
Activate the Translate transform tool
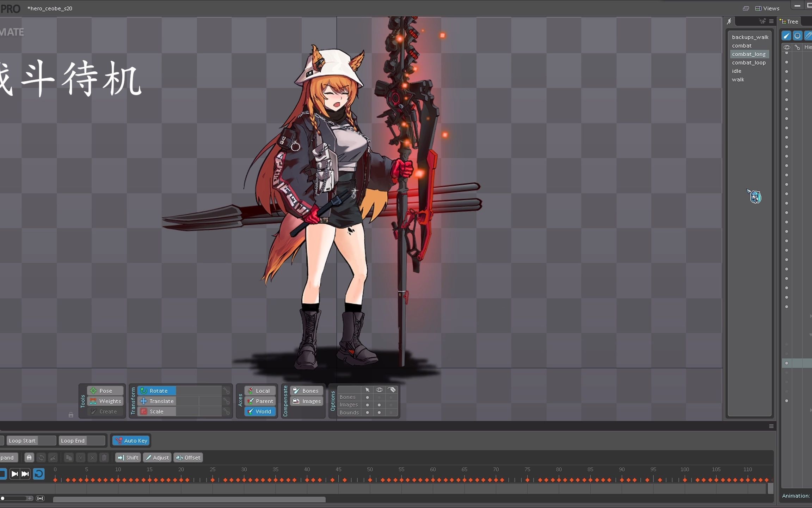156,401
